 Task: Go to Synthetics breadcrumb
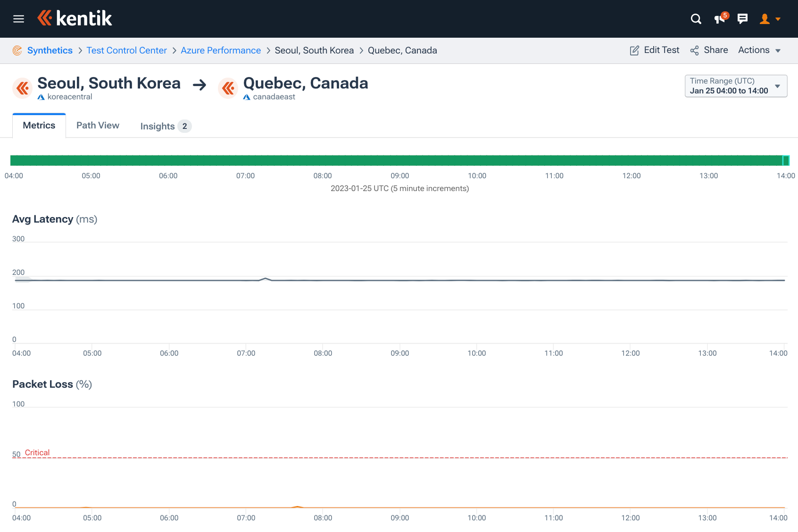tap(50, 50)
